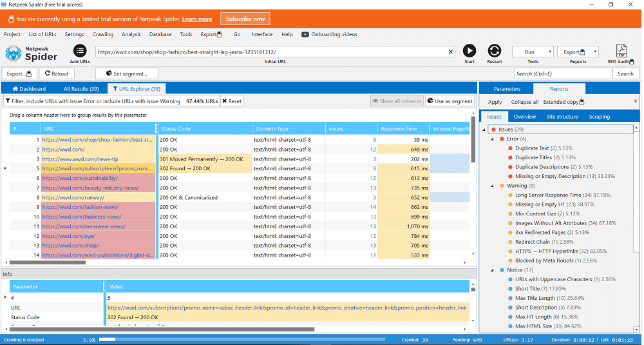Collapse the Issues (29) tree node
This screenshot has width=644, height=345.
[484, 130]
